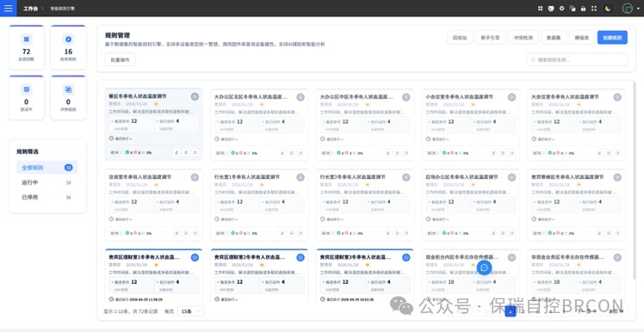Toggle status circle on 小会议室 rule card
This screenshot has width=644, height=332.
coord(511,97)
